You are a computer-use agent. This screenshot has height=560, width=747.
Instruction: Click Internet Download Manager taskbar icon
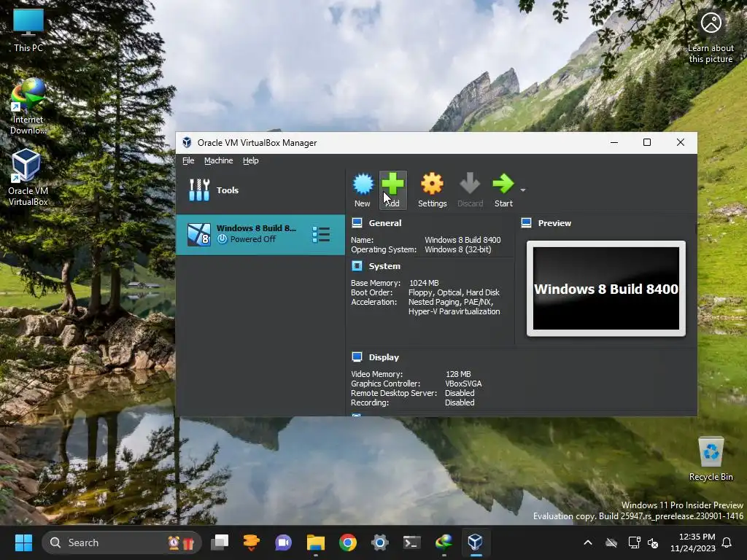(444, 542)
